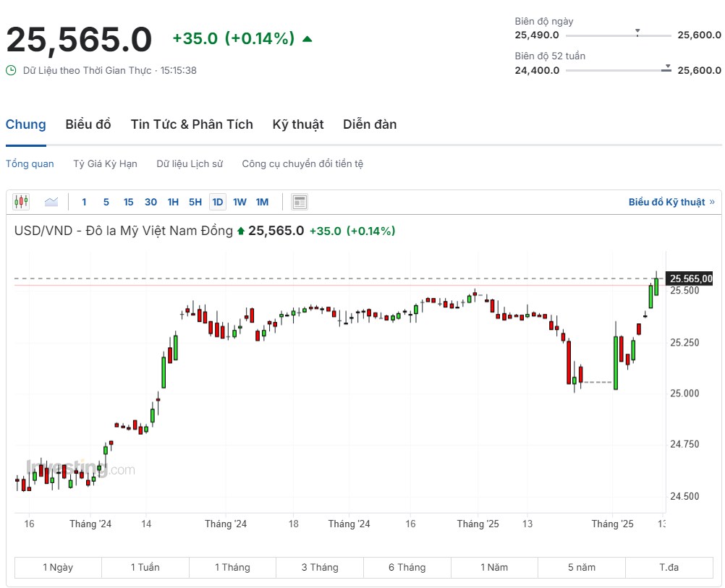Open the Tỷ Giá Kỳ Hạn sub-tab
725x588 pixels.
coord(106,163)
